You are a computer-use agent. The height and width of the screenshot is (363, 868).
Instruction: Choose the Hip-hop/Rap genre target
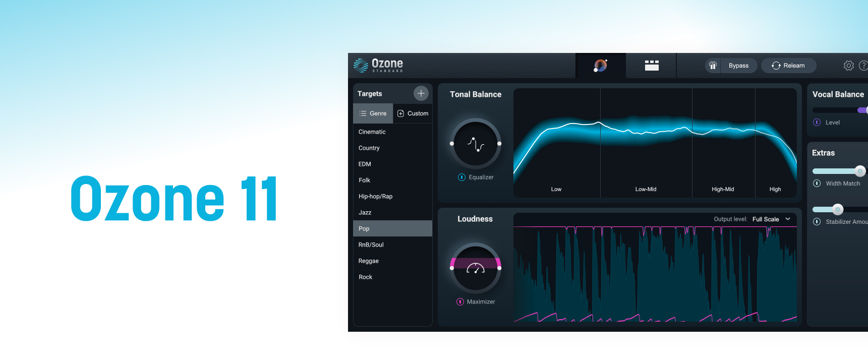392,196
